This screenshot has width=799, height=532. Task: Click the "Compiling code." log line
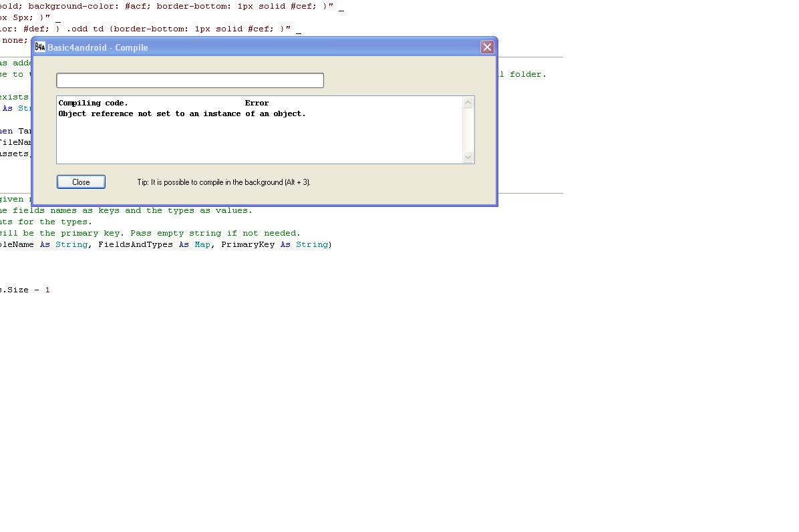pos(94,103)
